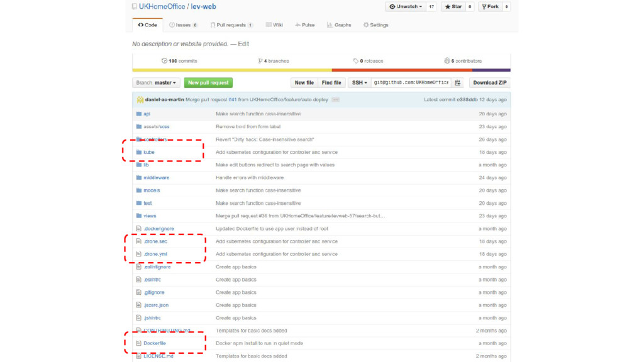Open the .jshintrc file

pyautogui.click(x=152, y=317)
